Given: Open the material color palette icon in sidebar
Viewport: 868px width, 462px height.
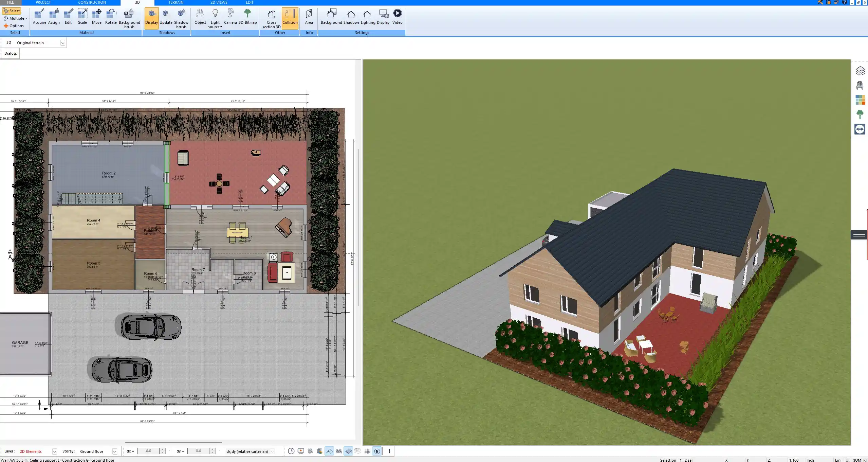Looking at the screenshot, I should pyautogui.click(x=860, y=100).
